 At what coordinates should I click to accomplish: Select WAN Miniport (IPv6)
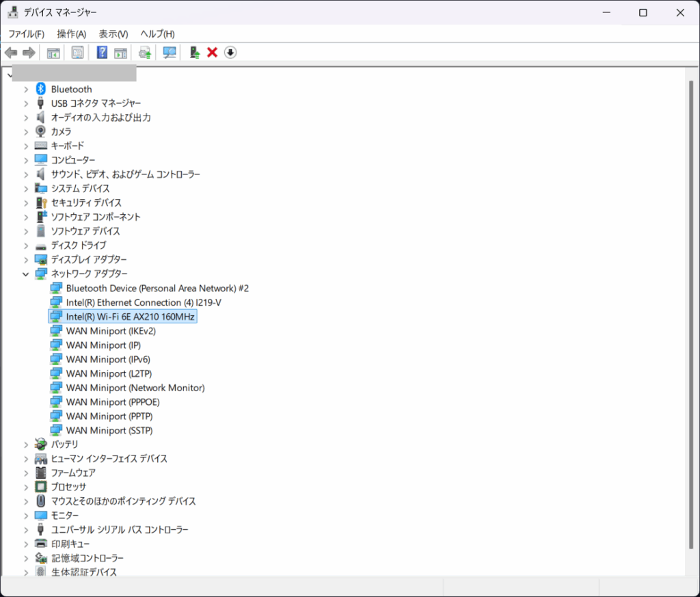pyautogui.click(x=107, y=360)
